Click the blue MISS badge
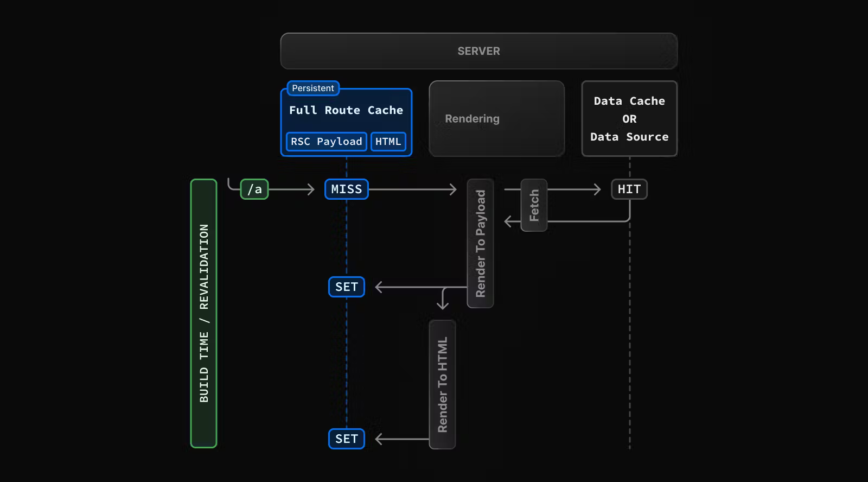Image resolution: width=868 pixels, height=482 pixels. [346, 189]
